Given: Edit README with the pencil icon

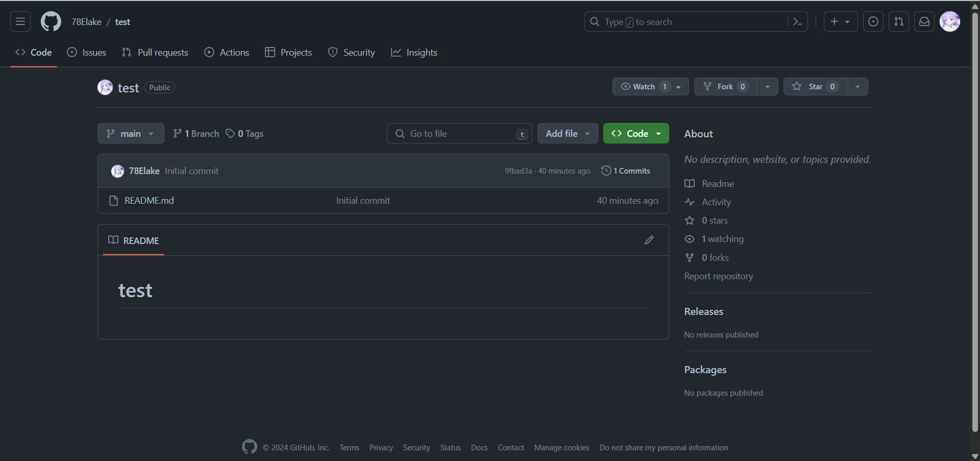Looking at the screenshot, I should pyautogui.click(x=649, y=240).
